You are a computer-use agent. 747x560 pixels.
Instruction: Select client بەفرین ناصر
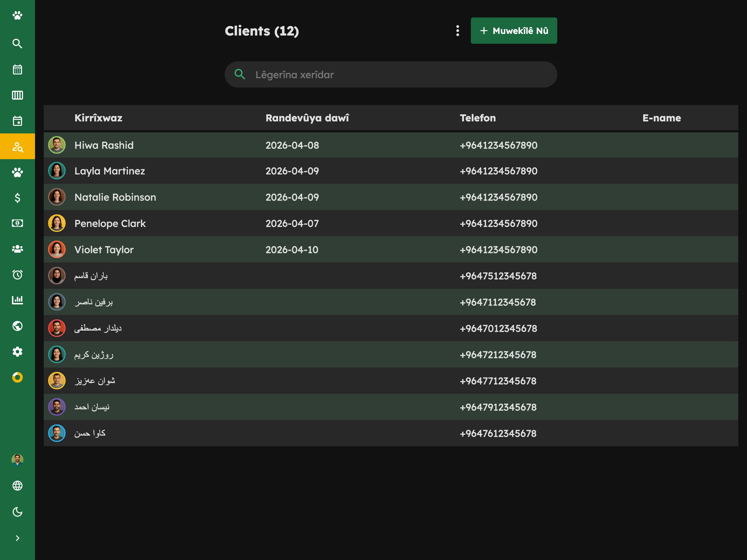(391, 302)
